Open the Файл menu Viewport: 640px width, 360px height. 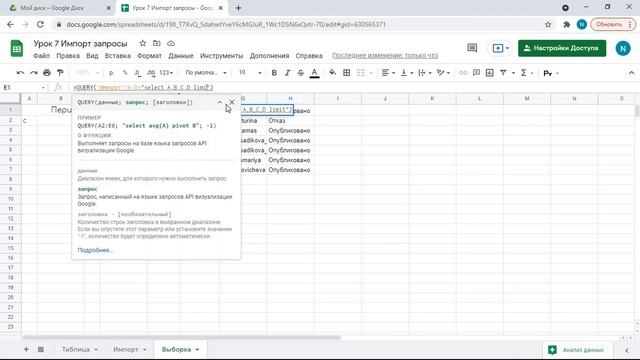[41, 56]
